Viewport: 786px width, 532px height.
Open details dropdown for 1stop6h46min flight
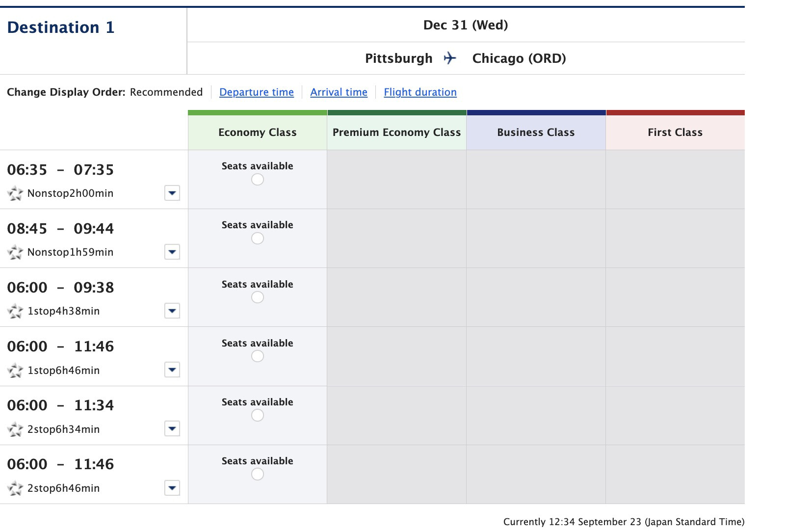(x=172, y=370)
